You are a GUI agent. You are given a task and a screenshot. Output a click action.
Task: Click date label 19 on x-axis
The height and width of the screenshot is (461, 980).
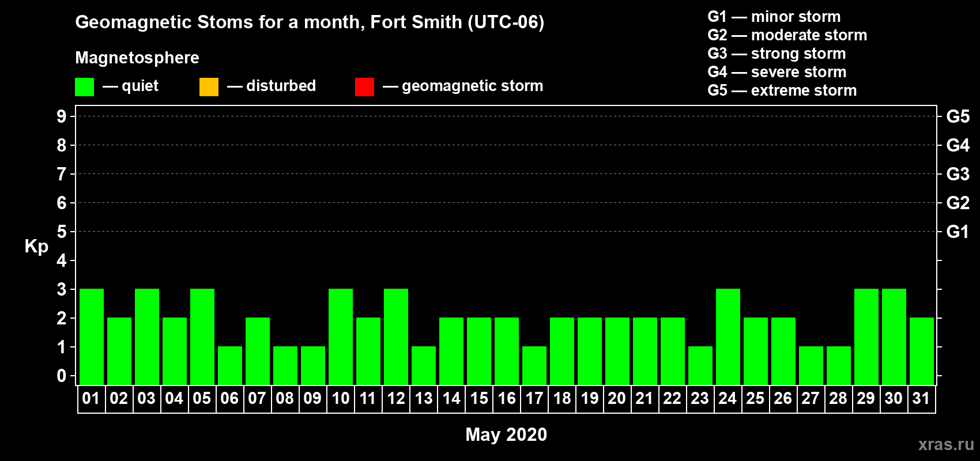tap(590, 399)
